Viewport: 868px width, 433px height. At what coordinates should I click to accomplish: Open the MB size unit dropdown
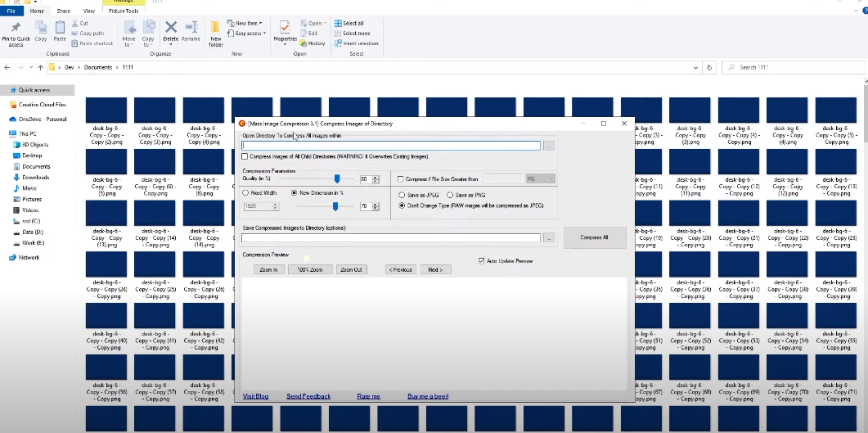[x=540, y=178]
